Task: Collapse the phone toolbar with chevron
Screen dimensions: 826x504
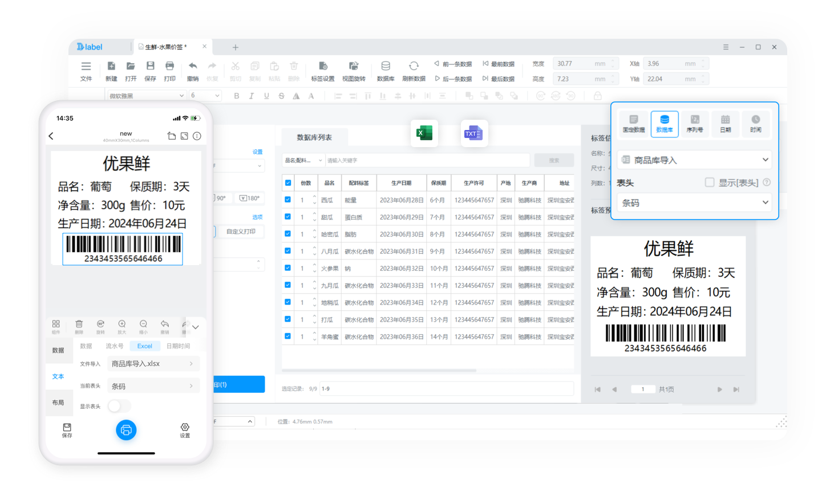Action: click(196, 327)
